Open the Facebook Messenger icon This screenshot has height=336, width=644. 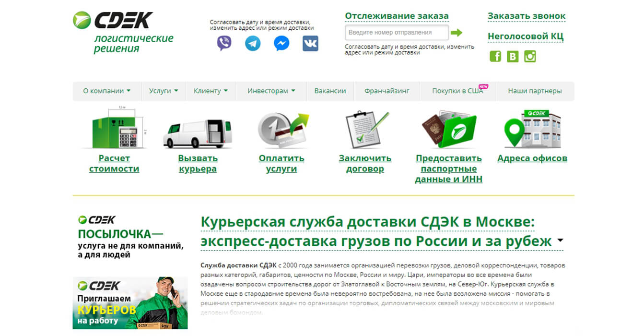coord(281,43)
